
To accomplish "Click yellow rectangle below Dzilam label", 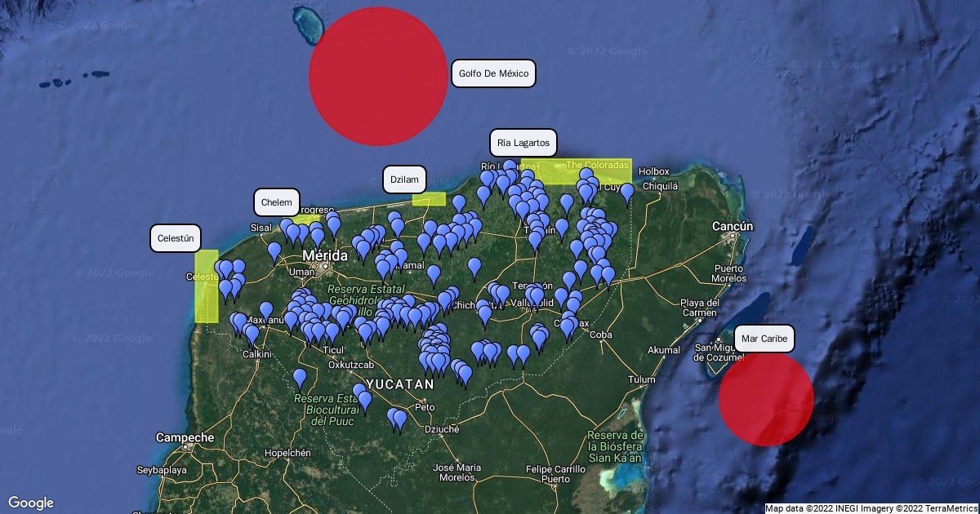I will coord(428,198).
